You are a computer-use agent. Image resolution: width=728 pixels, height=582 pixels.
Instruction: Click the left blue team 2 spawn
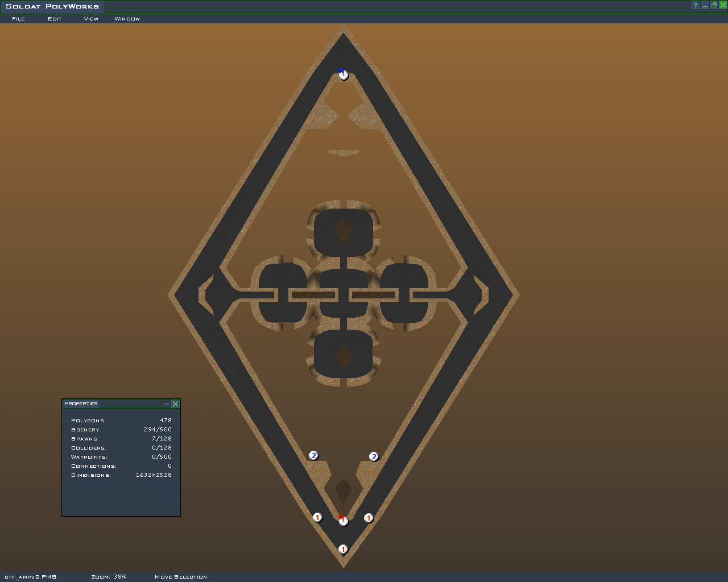[313, 456]
